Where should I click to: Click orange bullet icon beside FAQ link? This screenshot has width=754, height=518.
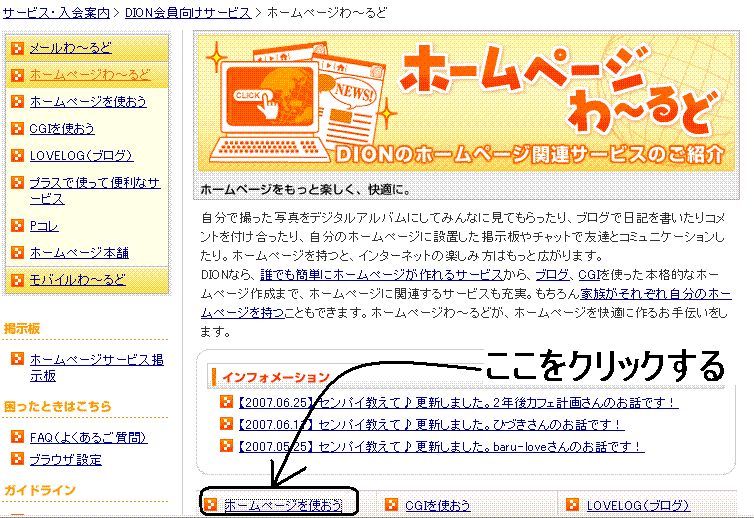coord(18,437)
